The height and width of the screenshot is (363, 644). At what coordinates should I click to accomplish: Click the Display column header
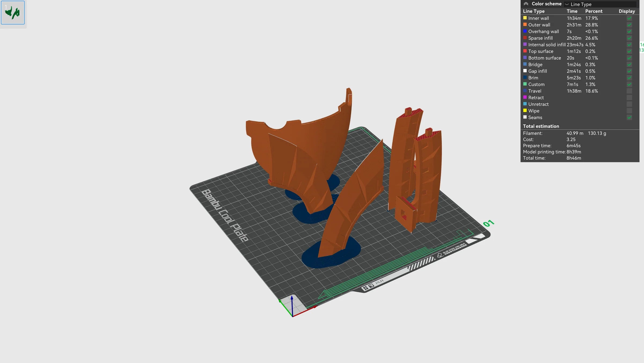point(627,11)
